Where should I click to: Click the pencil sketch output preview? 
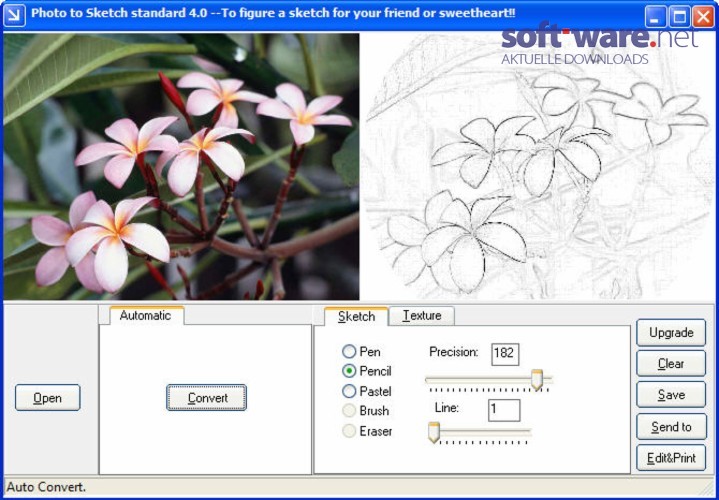537,166
